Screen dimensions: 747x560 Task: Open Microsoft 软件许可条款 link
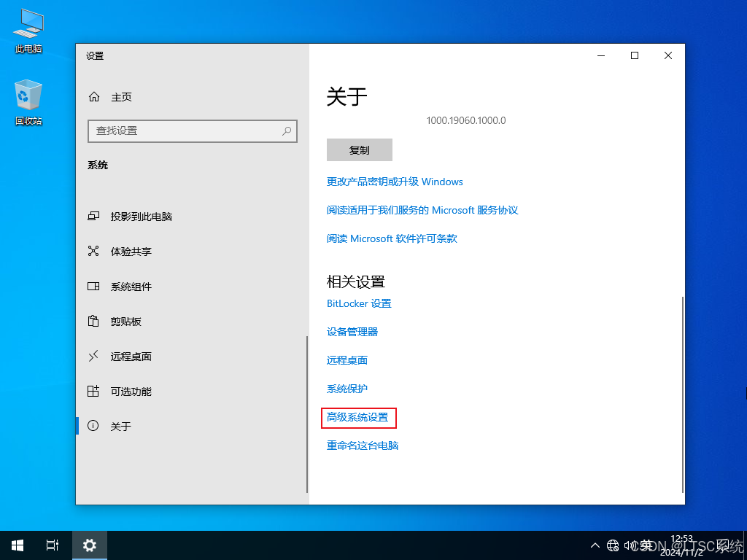point(392,238)
